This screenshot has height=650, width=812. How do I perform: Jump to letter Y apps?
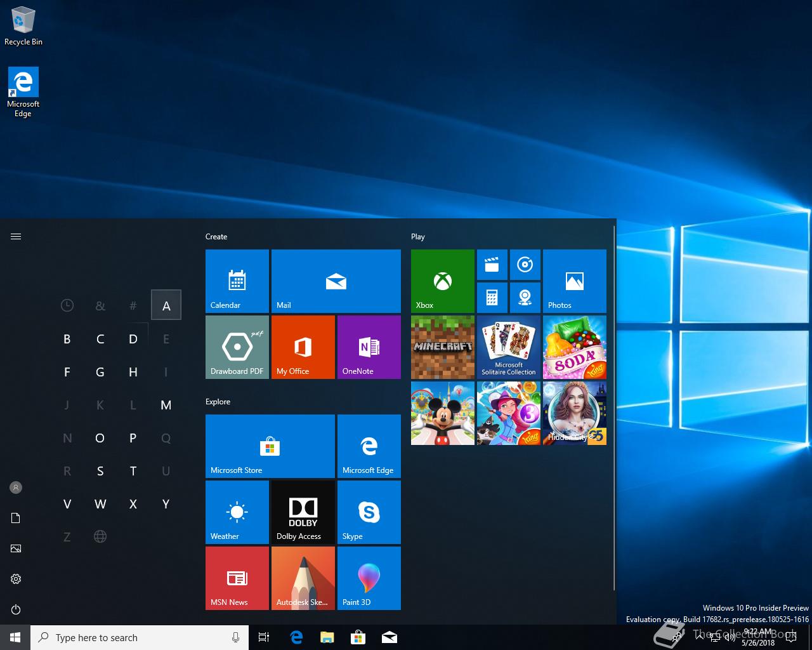166,504
